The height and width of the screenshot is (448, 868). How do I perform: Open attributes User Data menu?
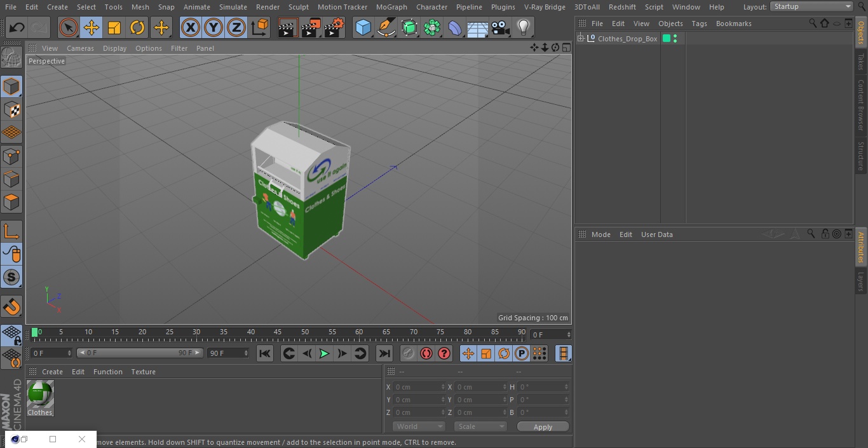[x=656, y=234]
